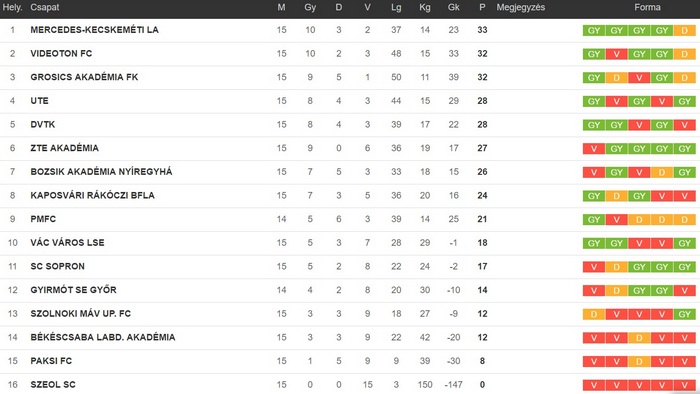The height and width of the screenshot is (394, 700).
Task: Click last red V badge in DVTK form
Action: coord(684,125)
